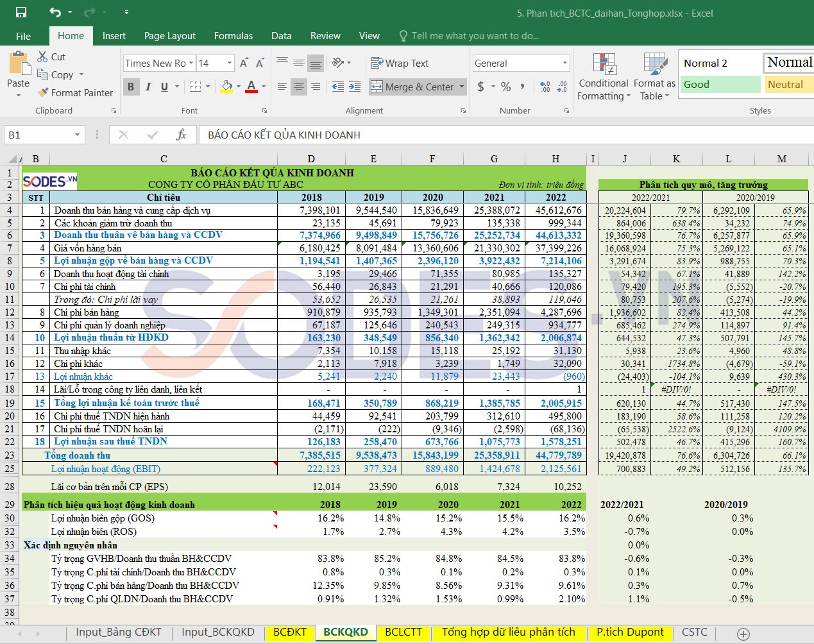Click the Undo arrow icon

tap(55, 13)
